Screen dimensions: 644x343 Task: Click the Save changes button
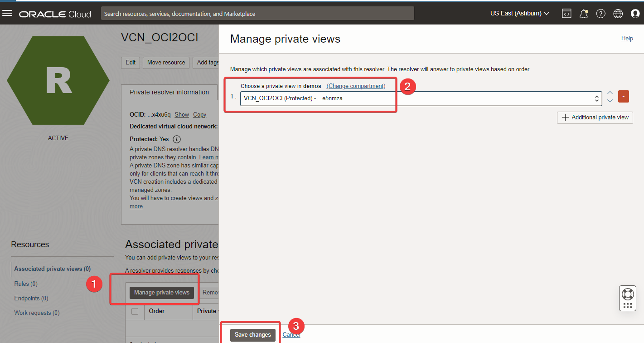click(253, 335)
